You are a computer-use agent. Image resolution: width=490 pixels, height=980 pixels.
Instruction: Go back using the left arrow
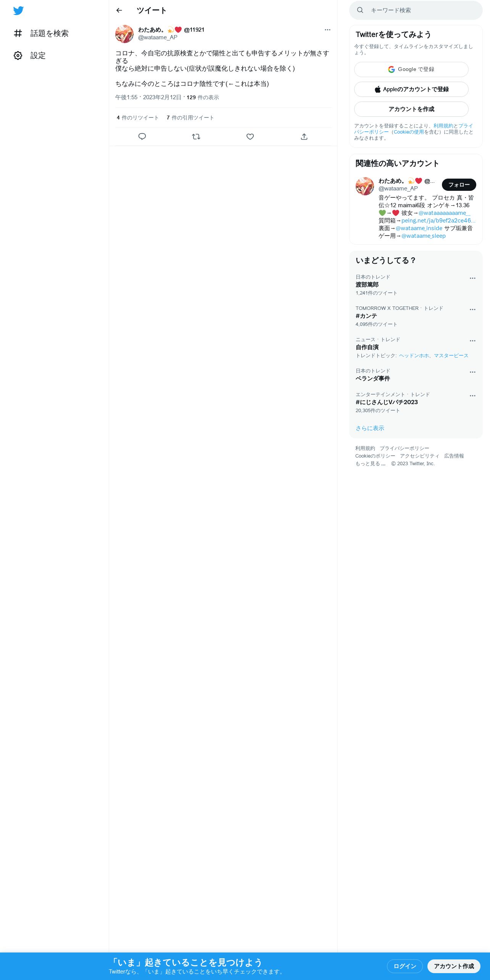tap(119, 10)
